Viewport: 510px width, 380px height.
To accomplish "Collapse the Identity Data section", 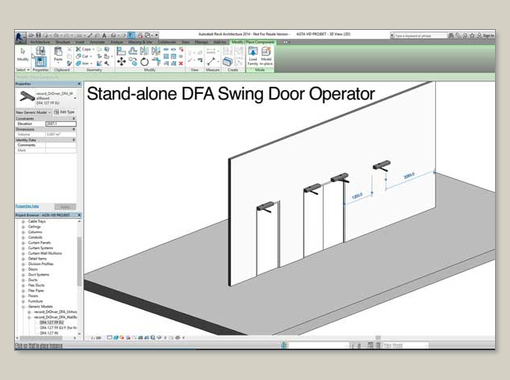I will (x=74, y=140).
